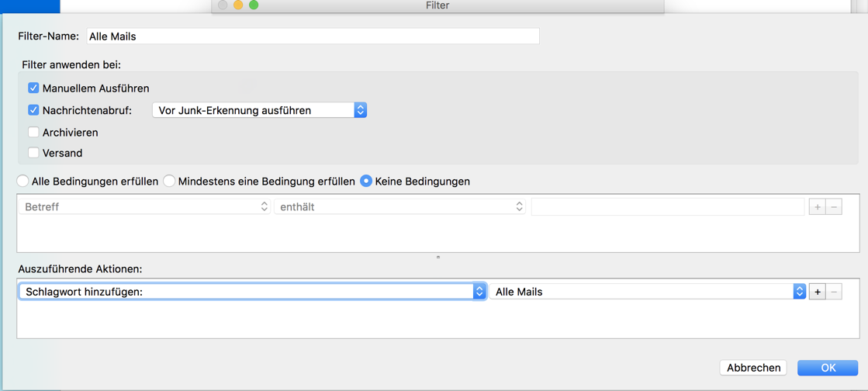
Task: Click the Abbrechen button
Action: [753, 368]
